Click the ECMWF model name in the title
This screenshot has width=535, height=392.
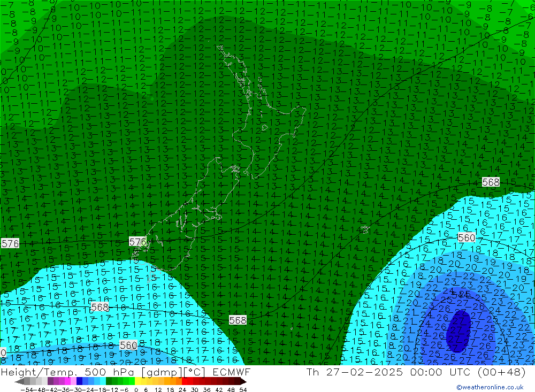[232, 372]
